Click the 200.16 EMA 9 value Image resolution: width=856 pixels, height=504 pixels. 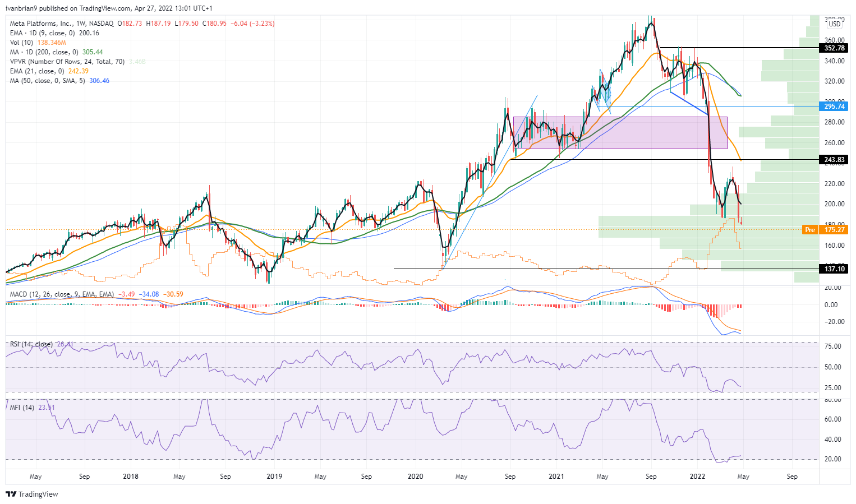point(89,33)
